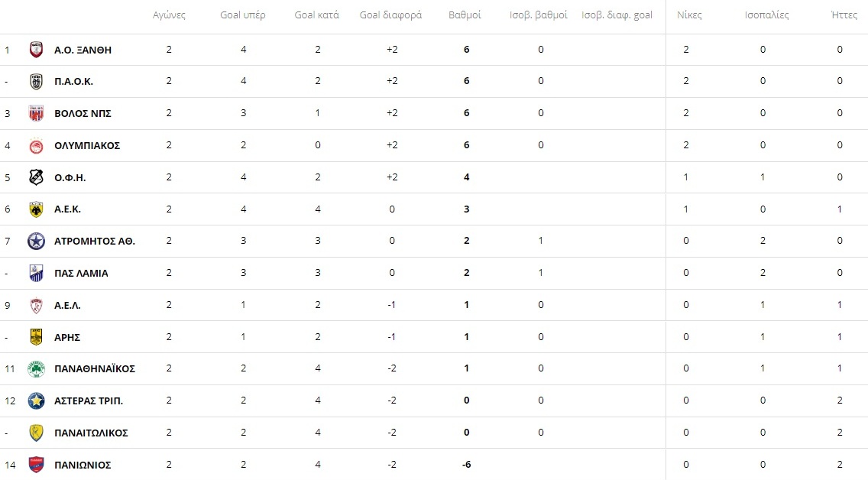Sort table by Βαθμοί column header
The height and width of the screenshot is (480, 868).
[x=465, y=15]
